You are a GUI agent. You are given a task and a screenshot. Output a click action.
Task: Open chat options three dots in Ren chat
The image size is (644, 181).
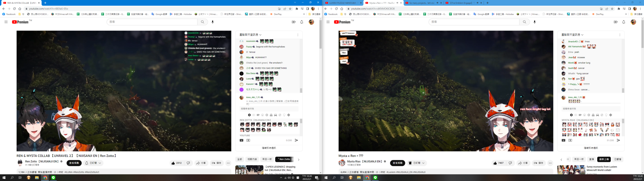(x=298, y=35)
